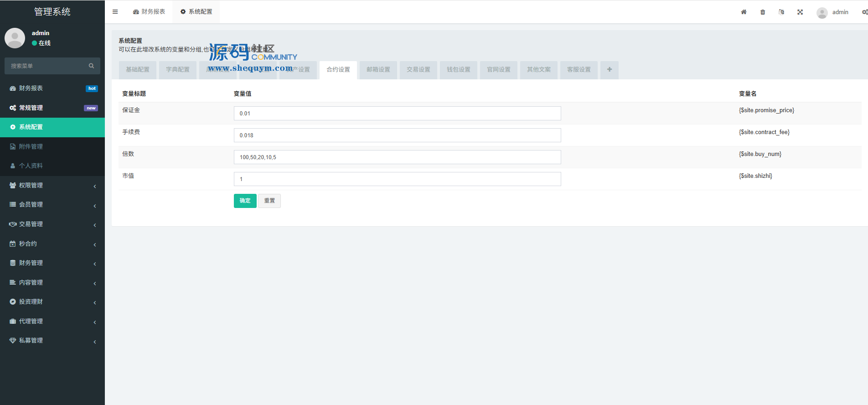Click the home icon in top bar
The width and height of the screenshot is (868, 405).
pos(744,12)
